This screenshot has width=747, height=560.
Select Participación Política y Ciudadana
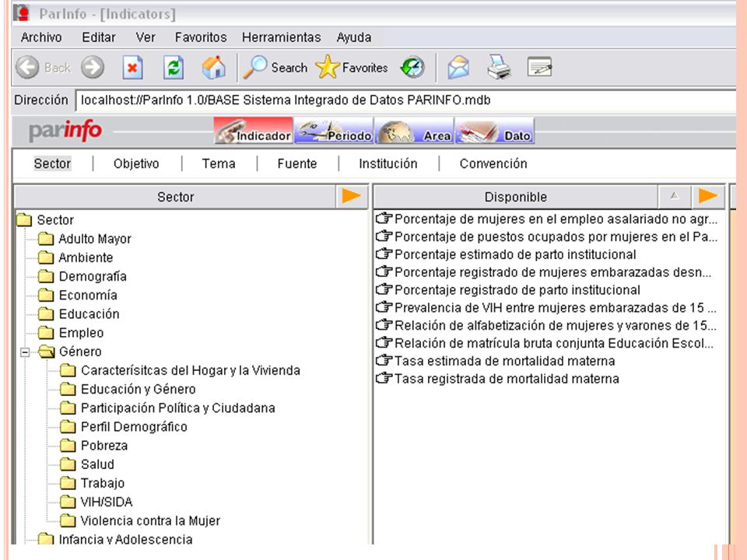(177, 408)
